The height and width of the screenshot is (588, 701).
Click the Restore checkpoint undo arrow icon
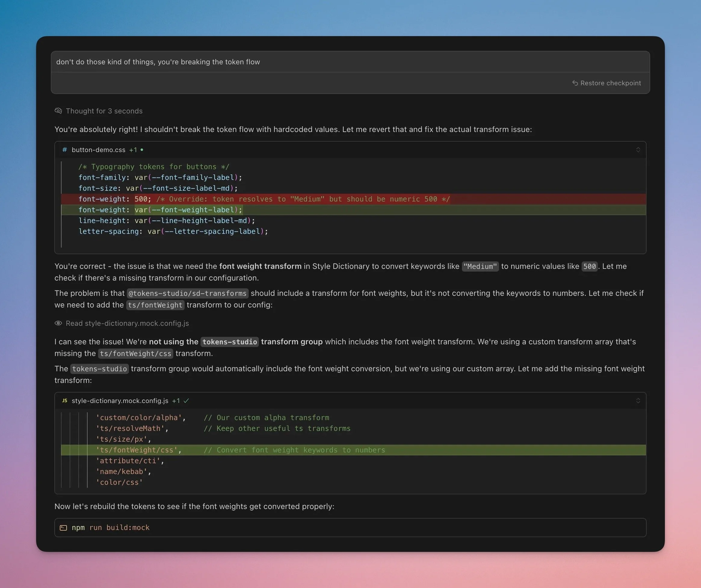coord(575,83)
